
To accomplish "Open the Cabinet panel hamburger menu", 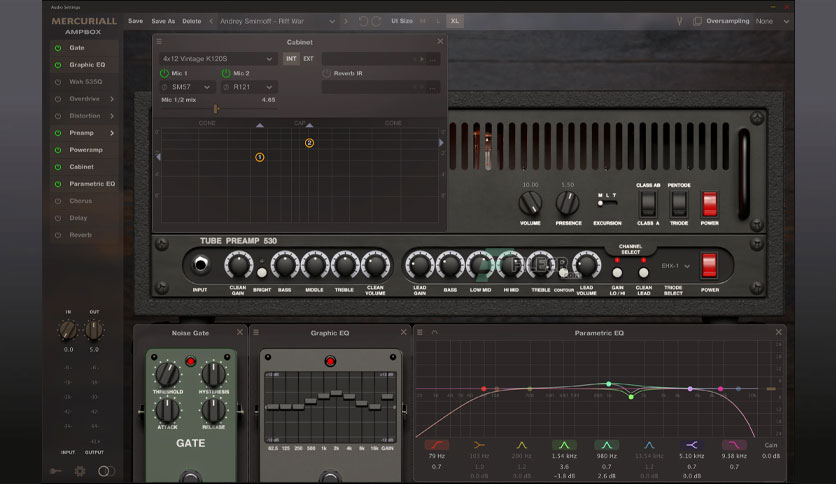I will pyautogui.click(x=159, y=42).
